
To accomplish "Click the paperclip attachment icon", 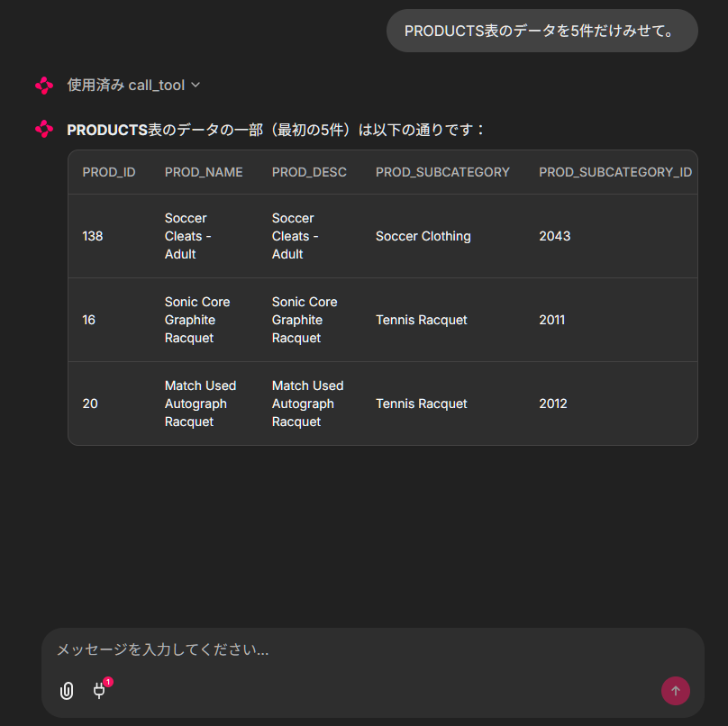I will click(67, 691).
